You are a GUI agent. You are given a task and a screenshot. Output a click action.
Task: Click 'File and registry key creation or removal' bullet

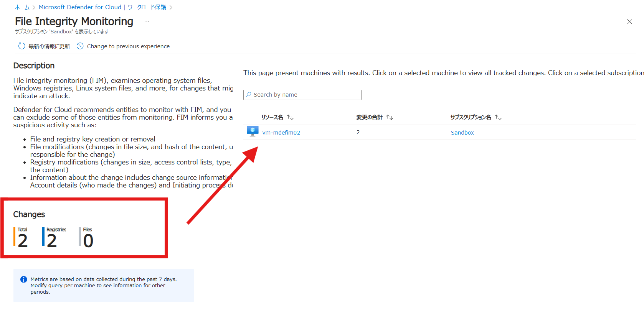[x=93, y=139]
